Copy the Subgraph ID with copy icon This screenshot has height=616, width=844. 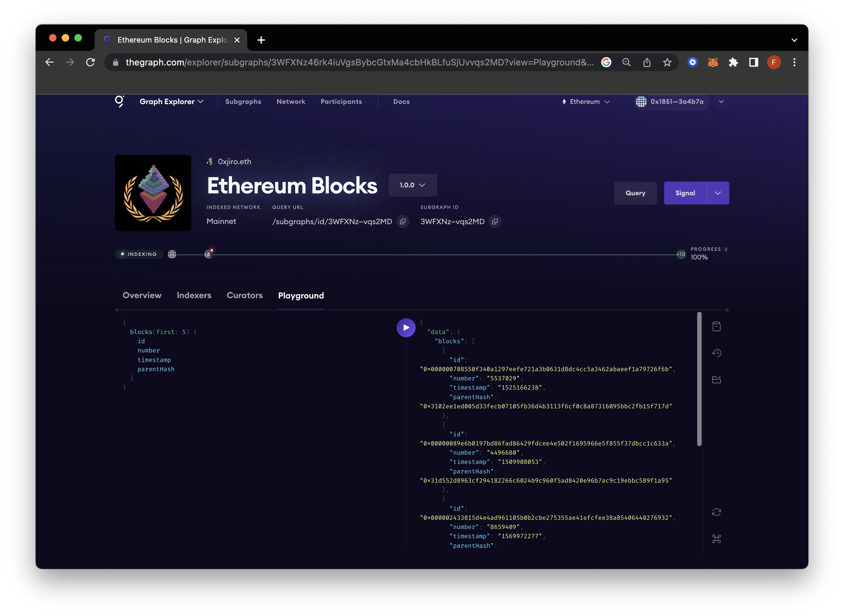495,222
